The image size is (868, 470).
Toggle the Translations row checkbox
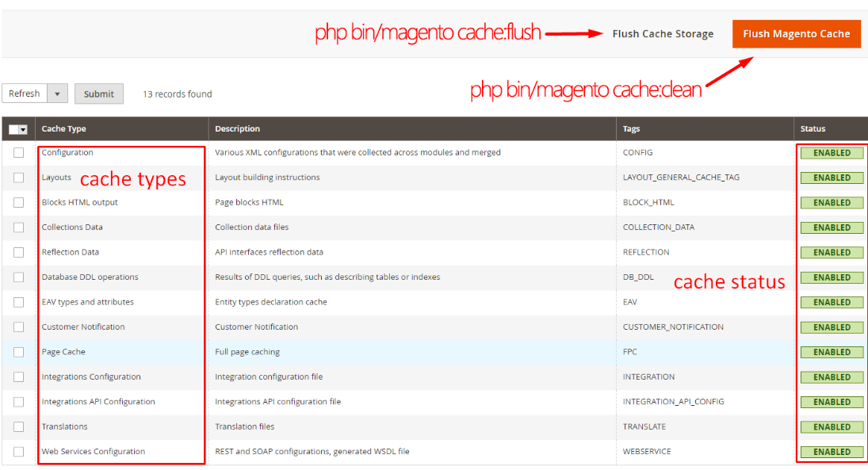click(19, 426)
